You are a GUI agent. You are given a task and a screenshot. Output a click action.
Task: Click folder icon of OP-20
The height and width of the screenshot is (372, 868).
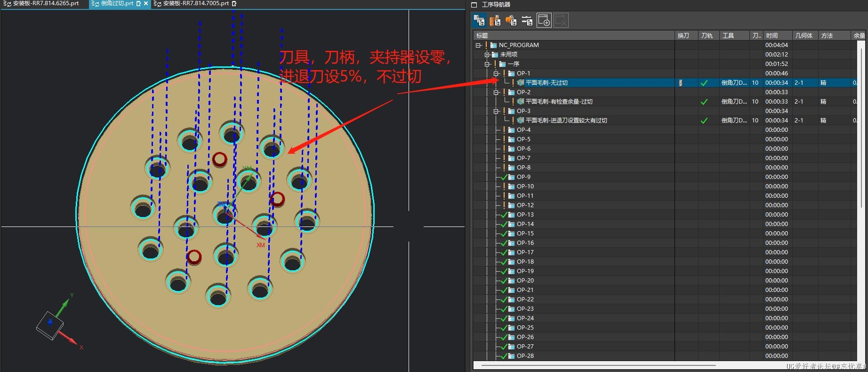coord(511,281)
